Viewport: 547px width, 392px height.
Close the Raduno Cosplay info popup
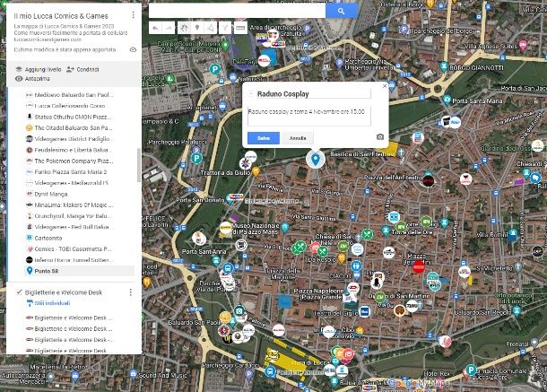pos(385,86)
